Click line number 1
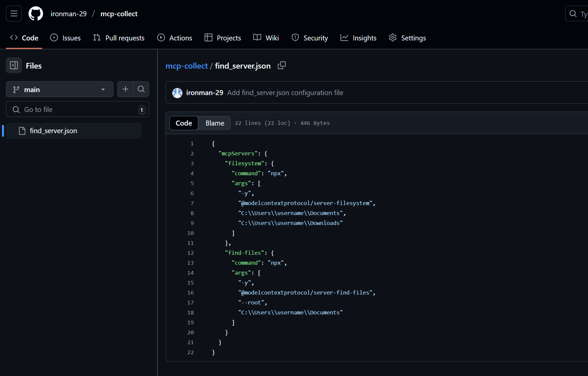The image size is (588, 376). click(192, 143)
